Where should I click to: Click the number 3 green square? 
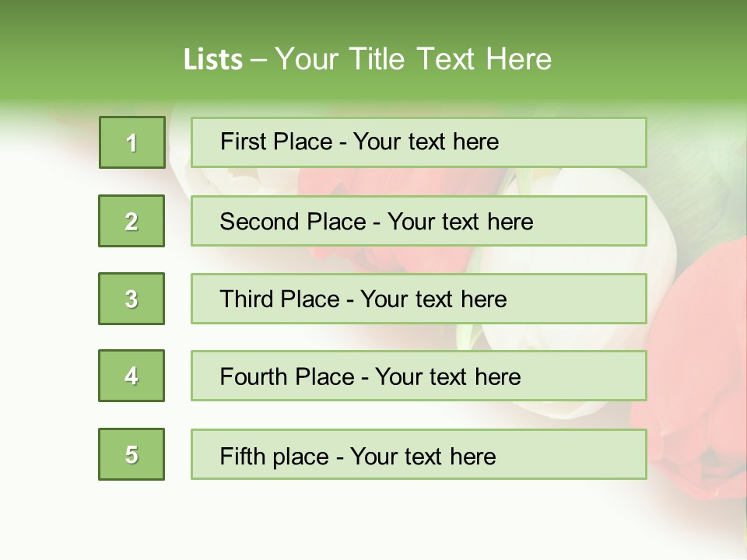pyautogui.click(x=132, y=299)
